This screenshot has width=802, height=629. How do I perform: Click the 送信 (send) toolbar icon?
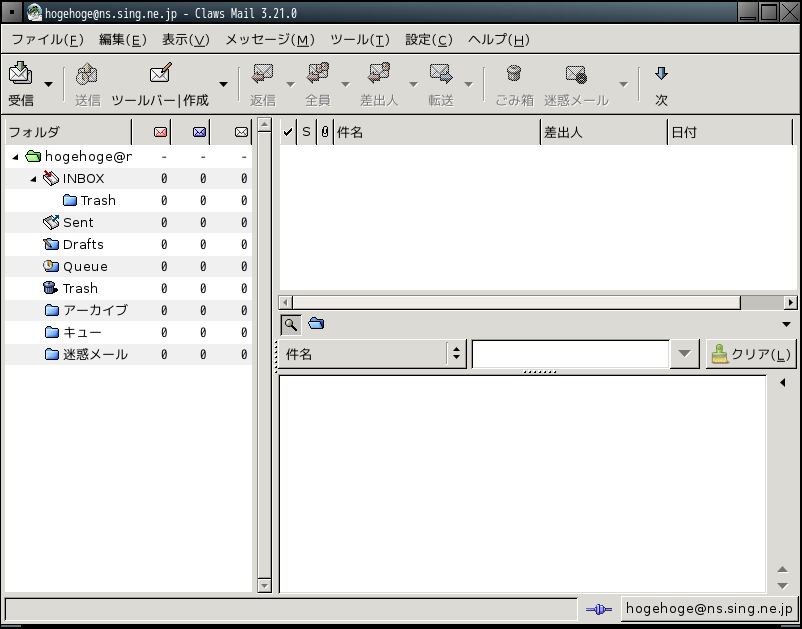point(87,74)
